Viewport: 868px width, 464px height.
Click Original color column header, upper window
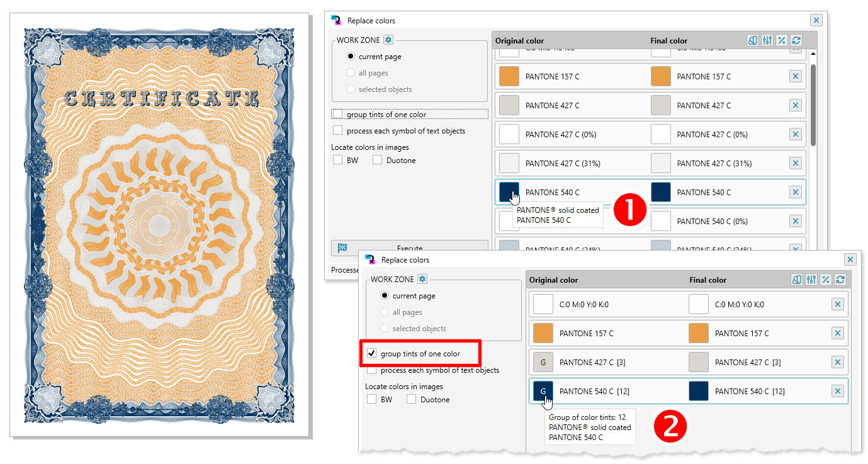pos(519,41)
